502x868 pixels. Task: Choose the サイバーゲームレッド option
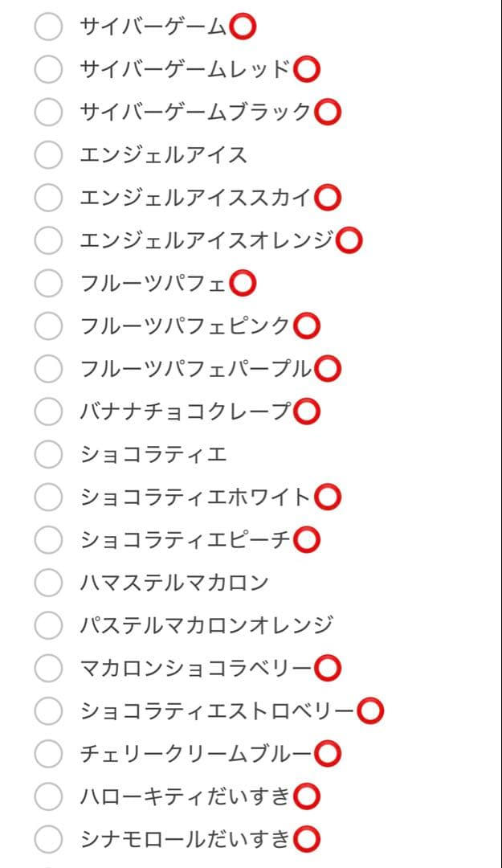48,69
